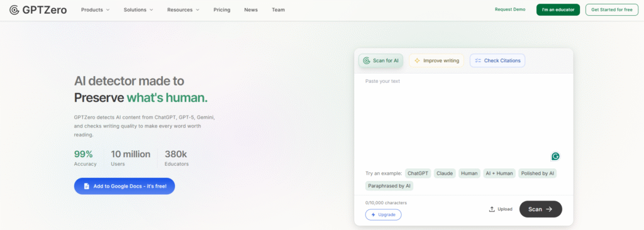Click the Upload arrow icon
Screen dimensions: 644x230
tap(492, 209)
